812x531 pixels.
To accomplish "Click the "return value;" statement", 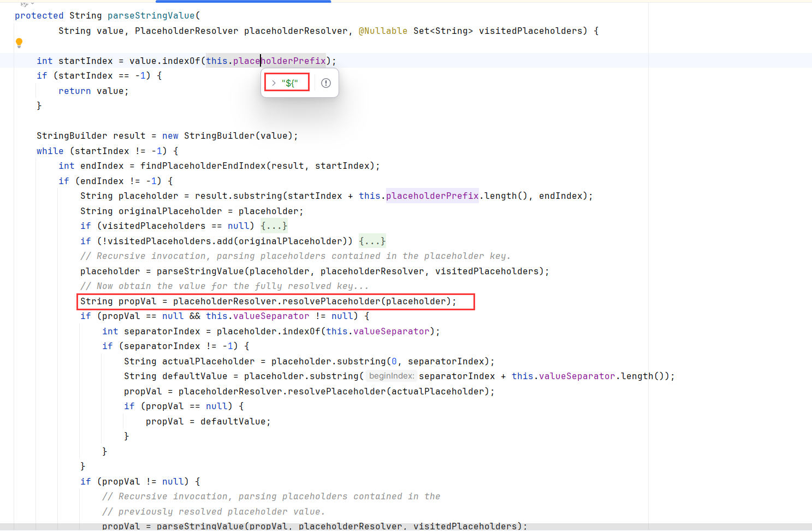I will (94, 91).
